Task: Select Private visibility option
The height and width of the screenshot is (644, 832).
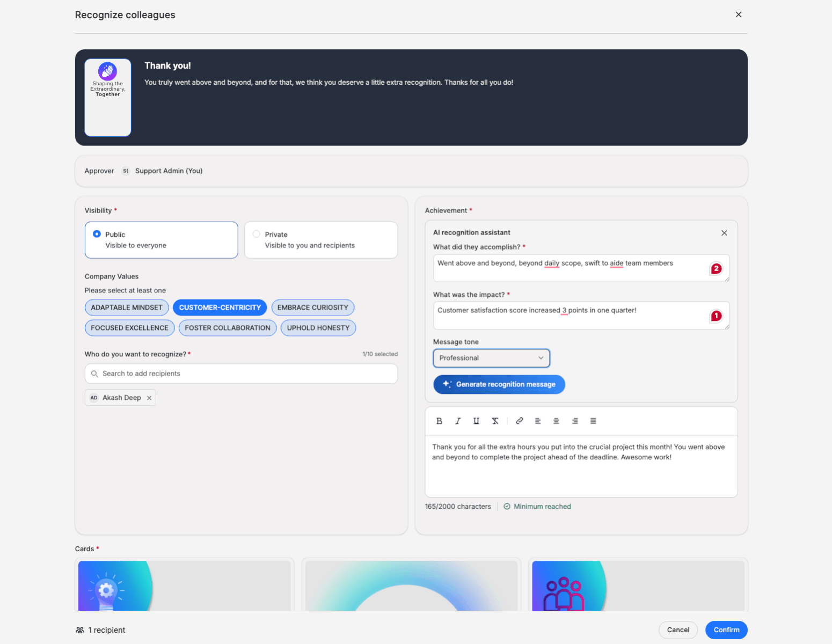Action: (321, 240)
